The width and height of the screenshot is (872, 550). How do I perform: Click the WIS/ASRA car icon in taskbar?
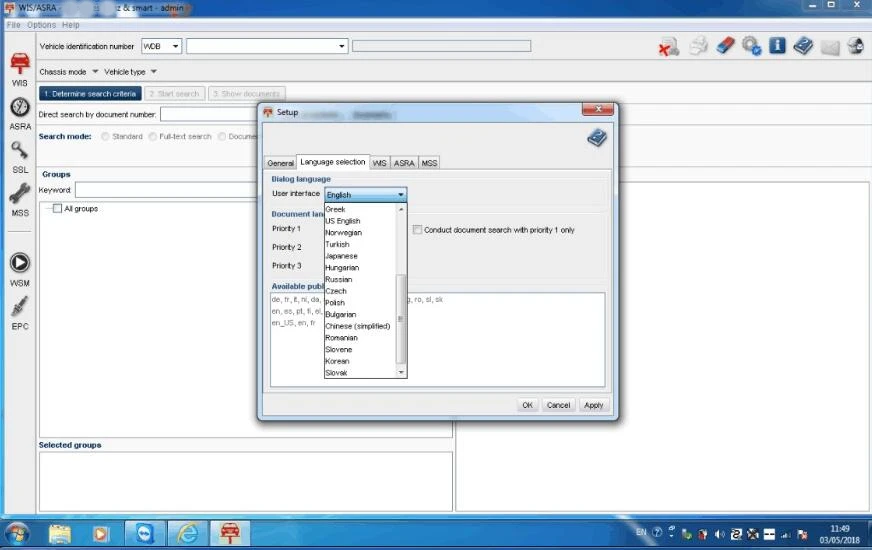coord(230,534)
